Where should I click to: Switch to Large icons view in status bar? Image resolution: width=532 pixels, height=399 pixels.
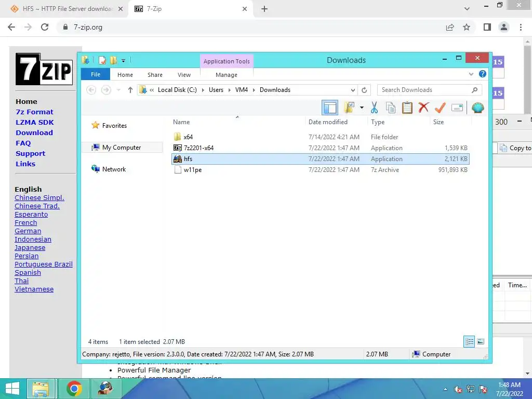click(x=481, y=342)
